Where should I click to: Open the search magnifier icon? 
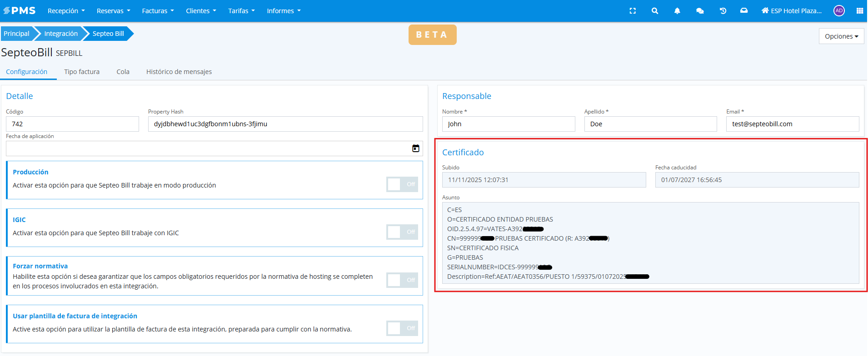pos(654,11)
